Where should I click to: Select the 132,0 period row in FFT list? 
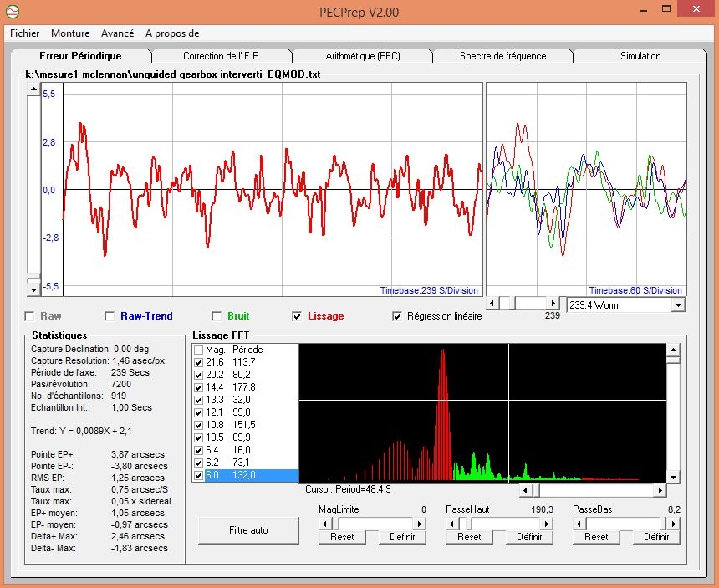245,475
